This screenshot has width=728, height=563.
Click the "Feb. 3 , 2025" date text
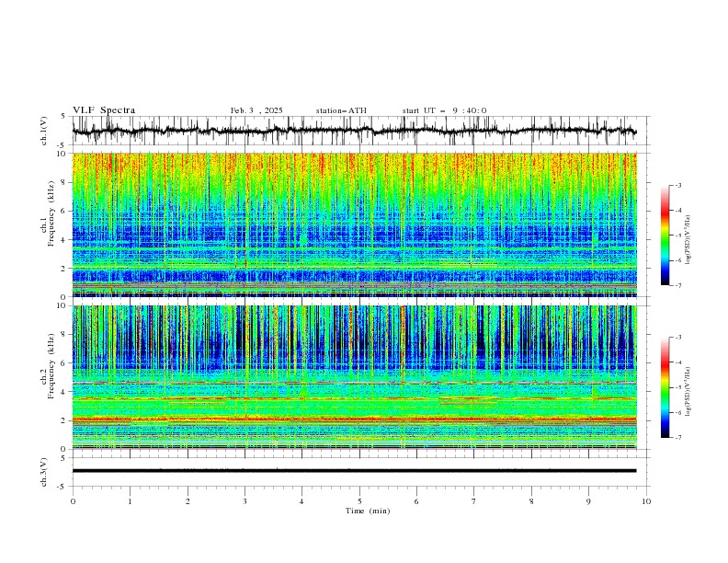(256, 110)
